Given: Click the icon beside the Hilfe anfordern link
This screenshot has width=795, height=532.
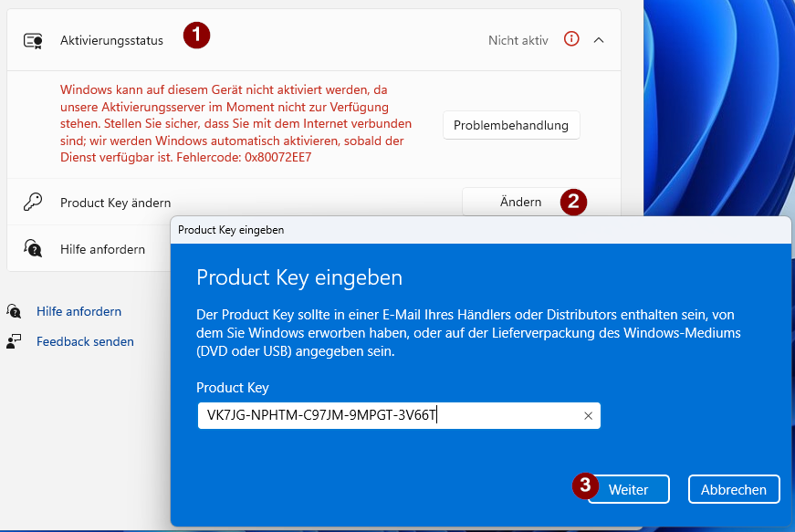Looking at the screenshot, I should [x=14, y=311].
